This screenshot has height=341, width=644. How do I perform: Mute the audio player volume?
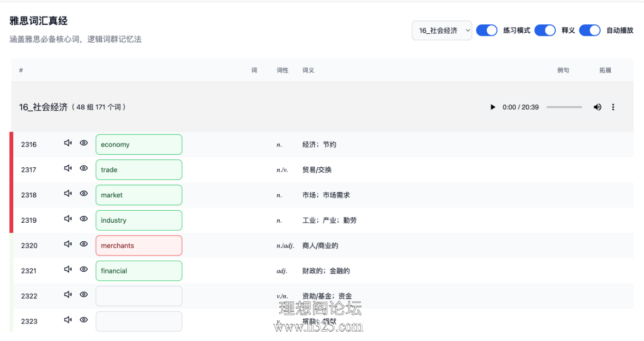point(597,107)
